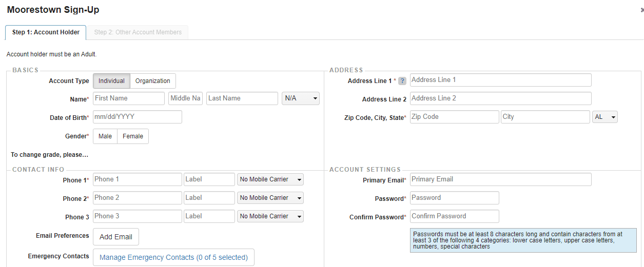The width and height of the screenshot is (644, 267).
Task: Focus the Last Name field
Action: [242, 98]
